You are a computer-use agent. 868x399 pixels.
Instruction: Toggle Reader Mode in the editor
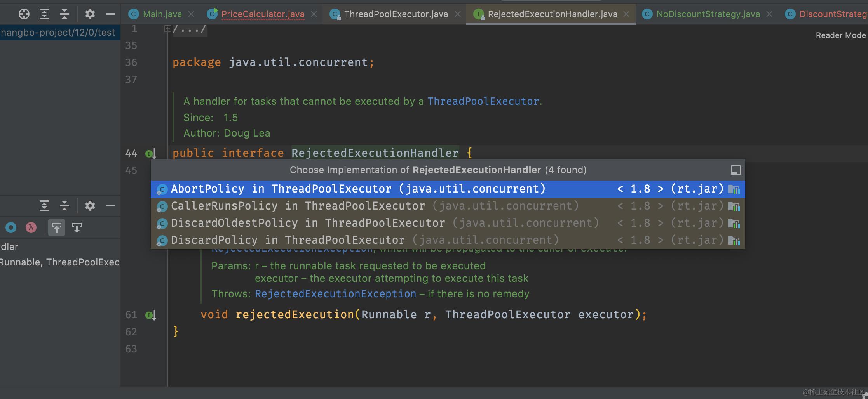pyautogui.click(x=841, y=35)
